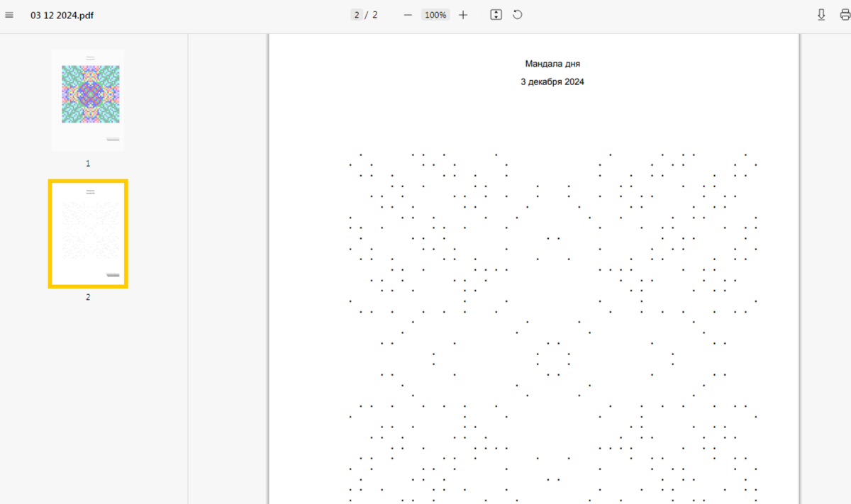
Task: Click the zoom out minus icon
Action: (x=408, y=15)
